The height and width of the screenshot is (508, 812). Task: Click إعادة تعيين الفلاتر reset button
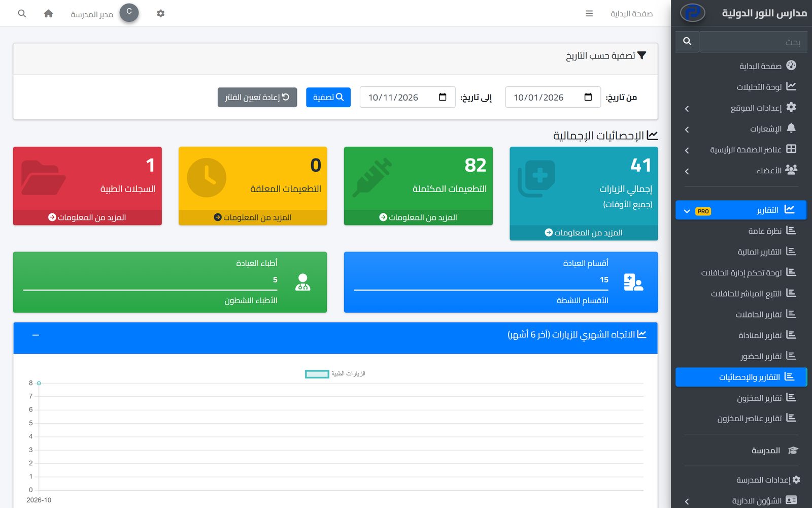[x=257, y=97]
